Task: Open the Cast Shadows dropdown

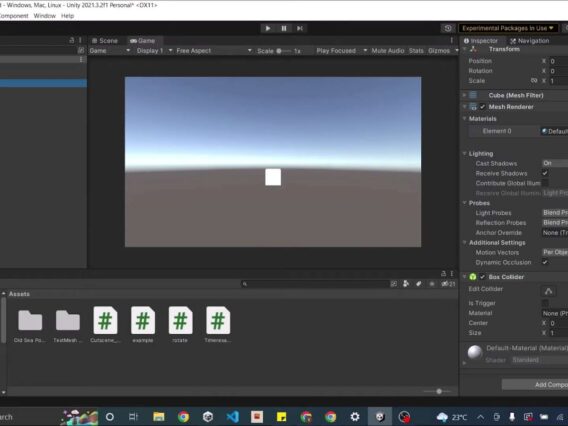Action: [555, 163]
